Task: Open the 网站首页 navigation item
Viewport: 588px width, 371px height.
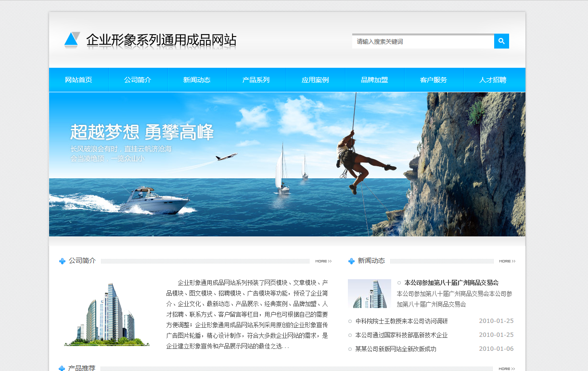Action: 78,80
